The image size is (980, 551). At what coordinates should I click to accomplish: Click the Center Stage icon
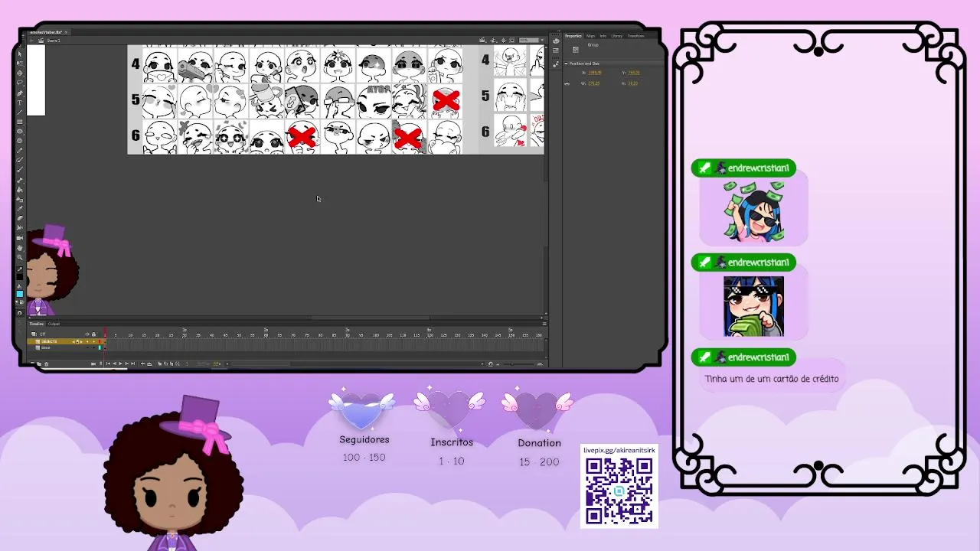tap(503, 40)
